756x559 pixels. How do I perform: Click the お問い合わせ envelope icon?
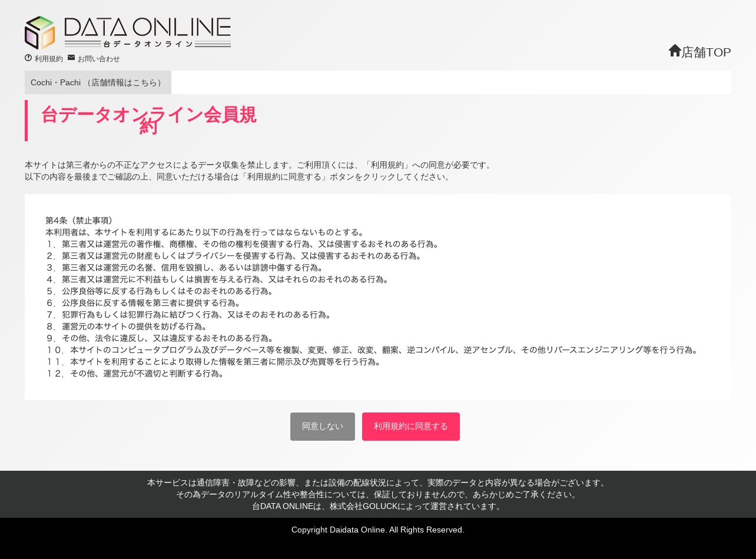coord(71,58)
